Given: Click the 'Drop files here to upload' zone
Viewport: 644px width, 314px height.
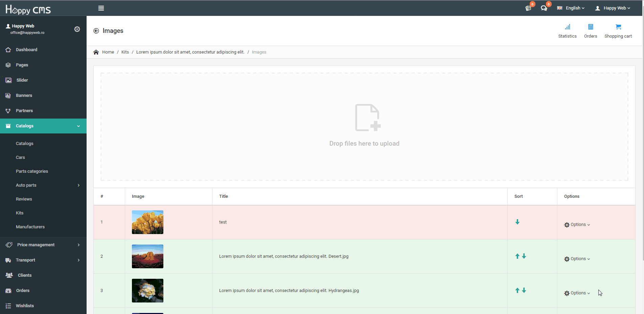Looking at the screenshot, I should [364, 127].
